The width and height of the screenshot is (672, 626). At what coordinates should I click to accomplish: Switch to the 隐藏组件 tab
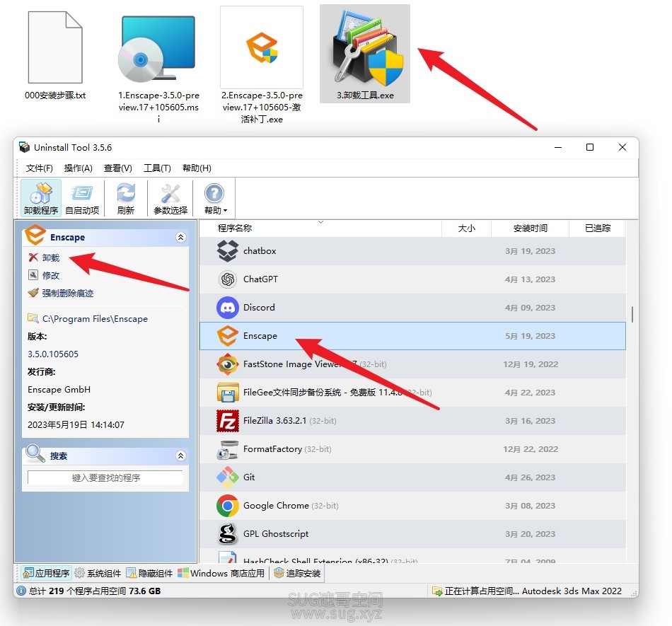[x=149, y=573]
